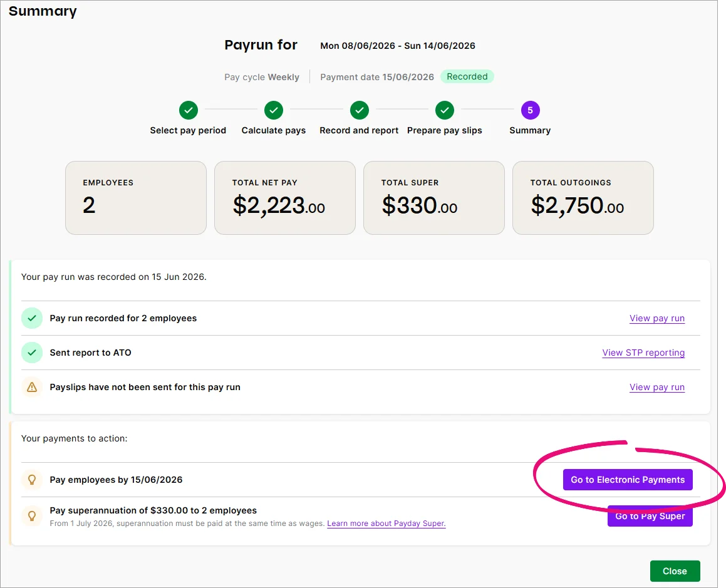Click the Recorded status badge
The width and height of the screenshot is (726, 588).
(467, 76)
